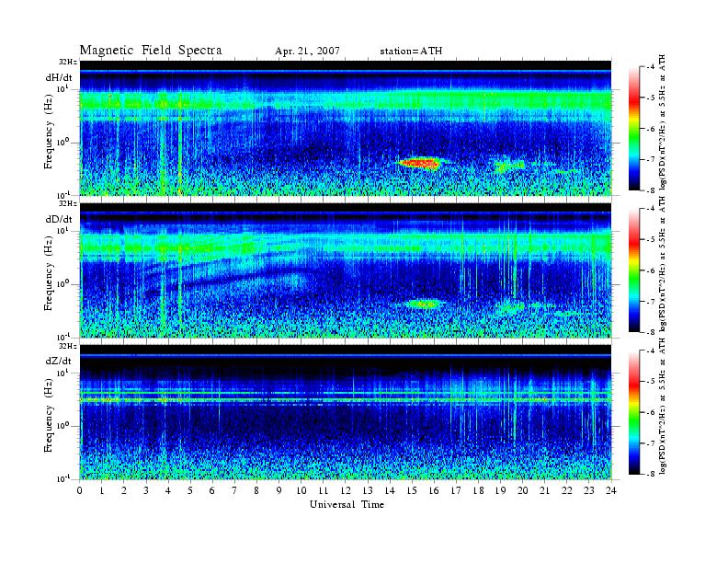
Task: Click hour label 18 on the time axis
Action: (479, 490)
